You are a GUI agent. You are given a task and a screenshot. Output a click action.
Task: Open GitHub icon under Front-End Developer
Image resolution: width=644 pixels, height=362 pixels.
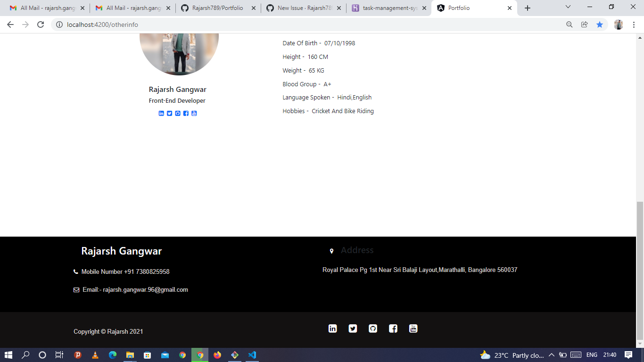tap(178, 114)
